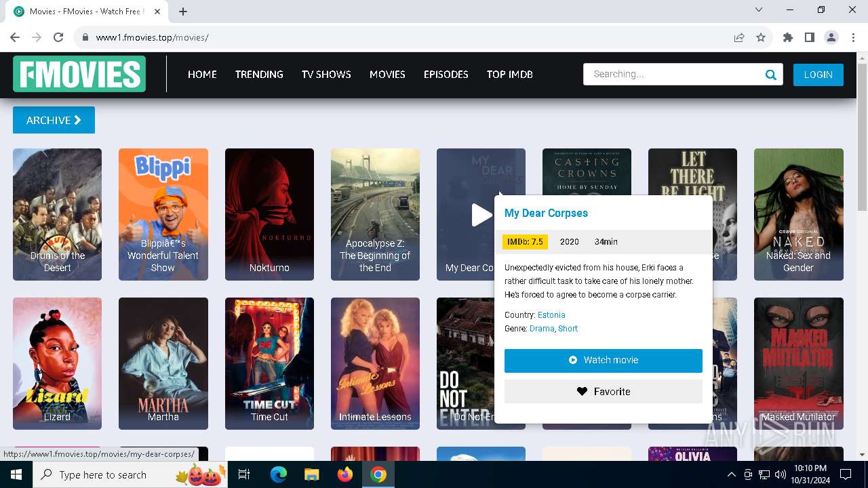Open the TV SHOWS nav item
868x488 pixels.
(326, 75)
